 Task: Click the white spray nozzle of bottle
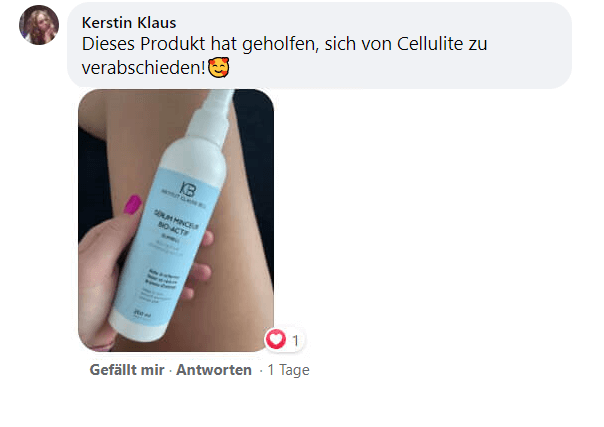point(216,116)
